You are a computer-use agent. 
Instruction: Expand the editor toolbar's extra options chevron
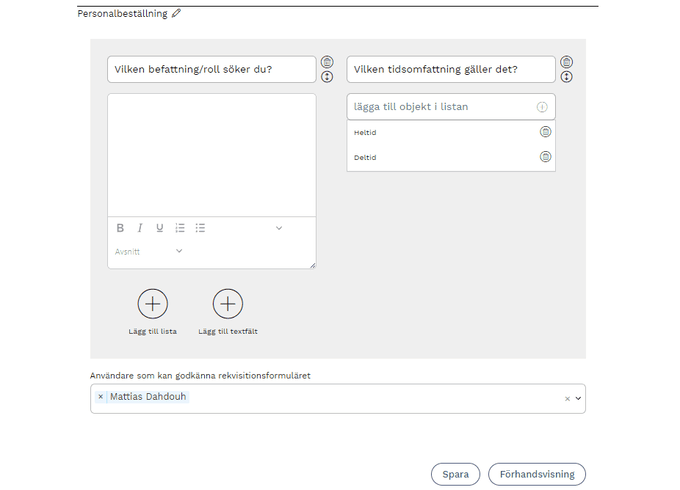(279, 228)
